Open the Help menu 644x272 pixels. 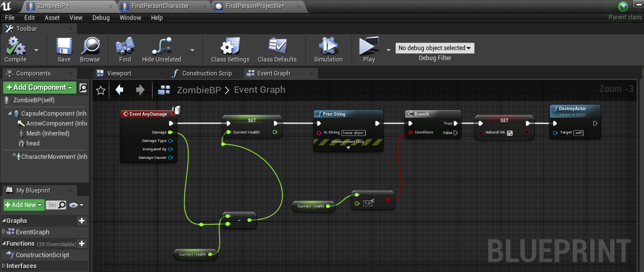[x=157, y=17]
